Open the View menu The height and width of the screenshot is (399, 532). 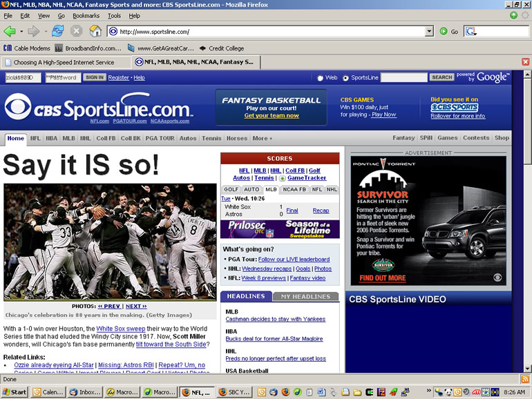pos(44,16)
